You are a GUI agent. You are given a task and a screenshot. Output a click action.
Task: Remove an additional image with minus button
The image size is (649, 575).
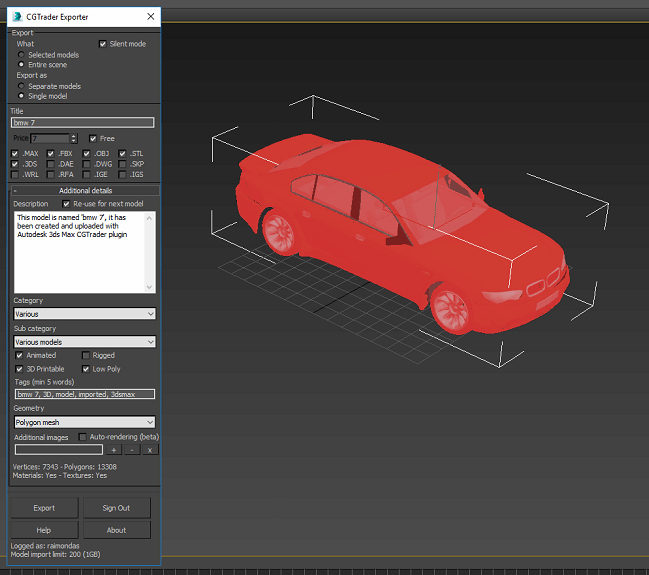(x=132, y=450)
